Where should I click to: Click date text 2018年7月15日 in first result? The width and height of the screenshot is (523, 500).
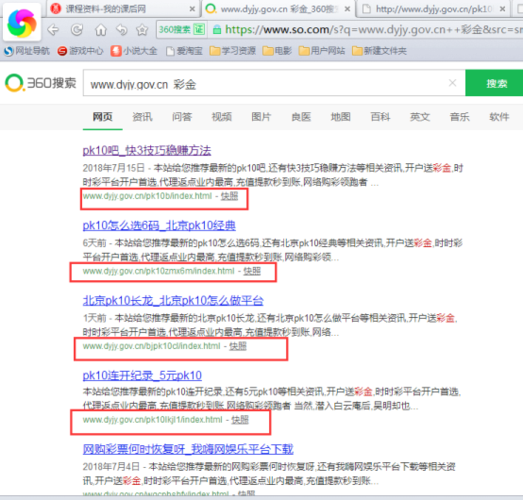pos(114,168)
